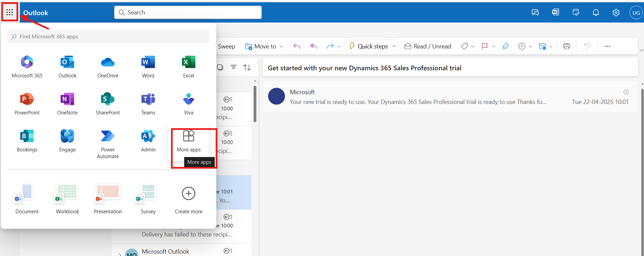
Task: Toggle the select all messages checkbox
Action: coord(220,67)
